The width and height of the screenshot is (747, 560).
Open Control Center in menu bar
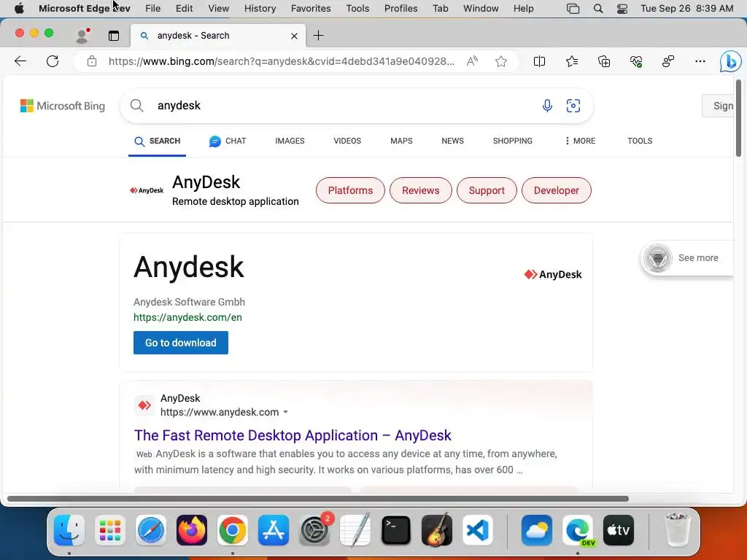pyautogui.click(x=622, y=9)
